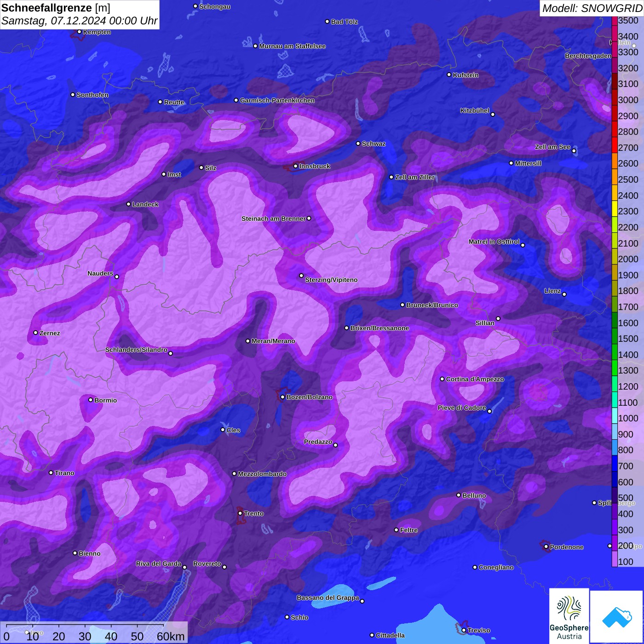Click the Kitzbühel label
Image resolution: width=644 pixels, height=644 pixels.
click(x=475, y=110)
